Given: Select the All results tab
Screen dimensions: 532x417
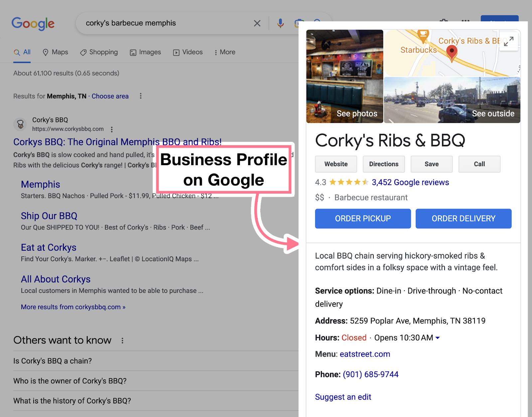Looking at the screenshot, I should click(x=22, y=52).
